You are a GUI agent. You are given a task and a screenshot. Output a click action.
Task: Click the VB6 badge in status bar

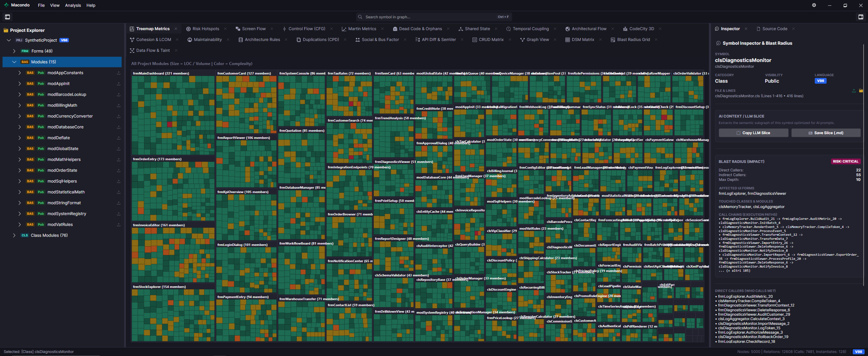pos(859,352)
